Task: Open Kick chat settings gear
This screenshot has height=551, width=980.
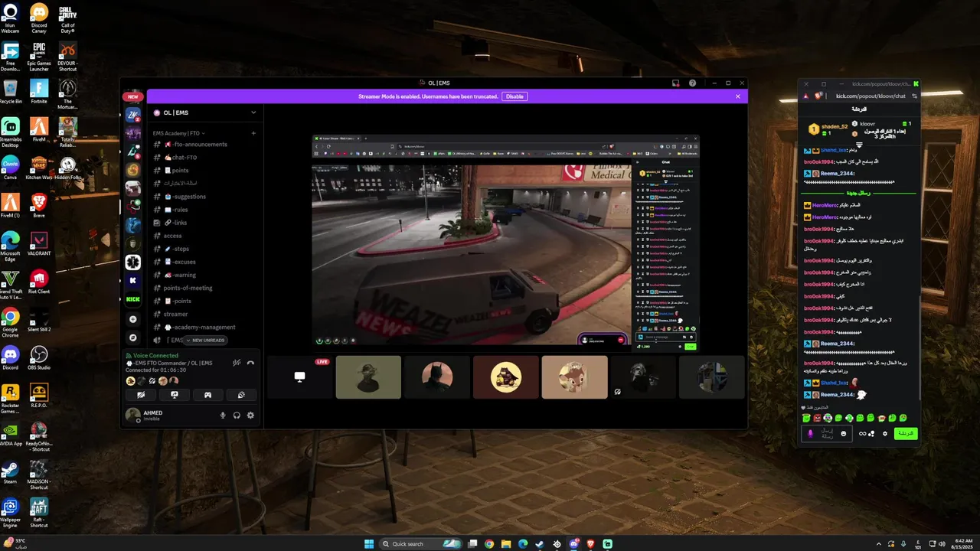Action: click(885, 434)
